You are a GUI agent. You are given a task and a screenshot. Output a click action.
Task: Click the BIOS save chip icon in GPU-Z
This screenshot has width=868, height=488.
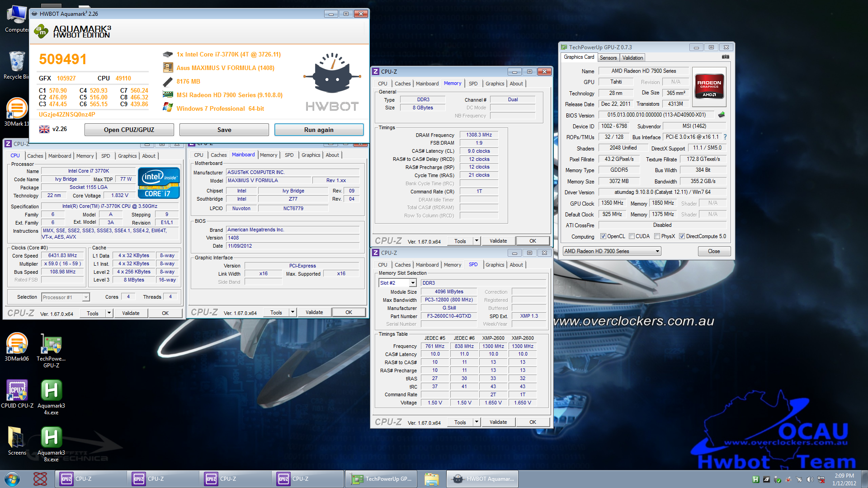722,115
